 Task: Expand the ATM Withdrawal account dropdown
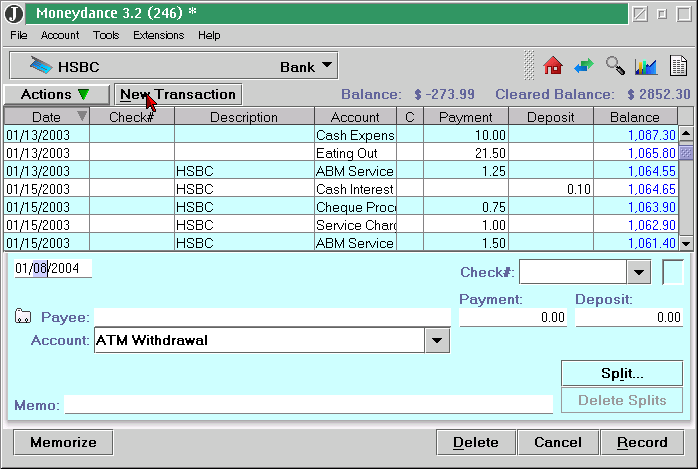437,340
